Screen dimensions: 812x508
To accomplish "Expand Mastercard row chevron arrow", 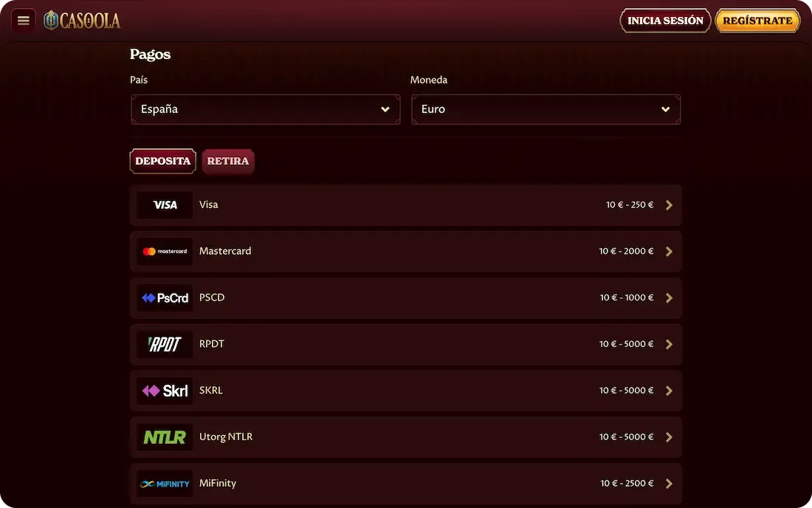I will 669,251.
